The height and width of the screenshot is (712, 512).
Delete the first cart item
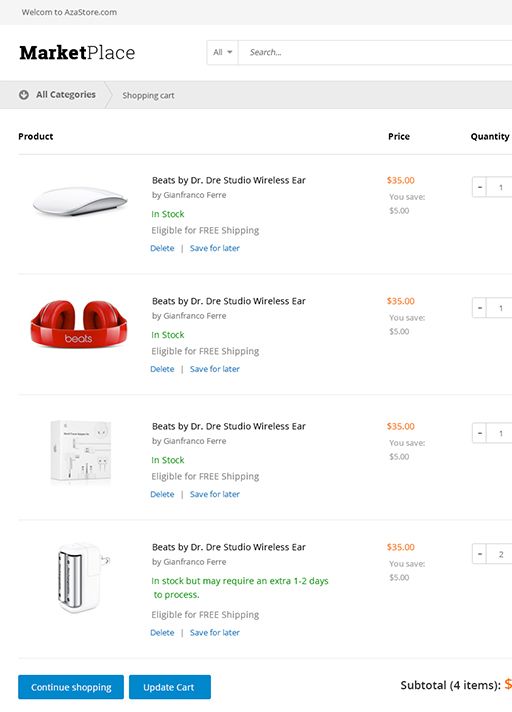pos(162,248)
